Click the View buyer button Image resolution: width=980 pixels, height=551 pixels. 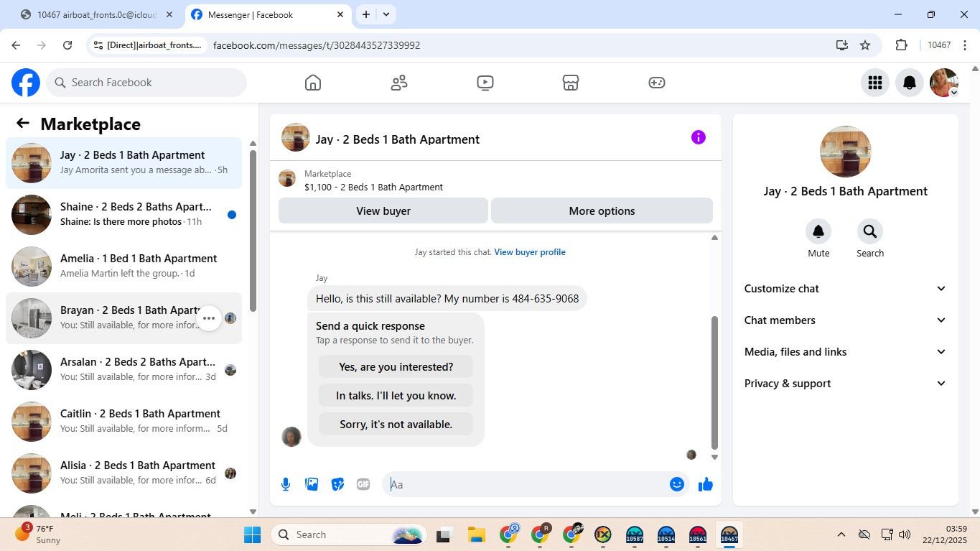(383, 211)
